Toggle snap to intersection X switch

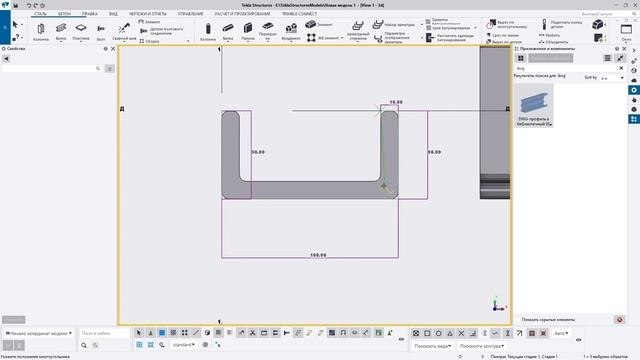point(461,333)
